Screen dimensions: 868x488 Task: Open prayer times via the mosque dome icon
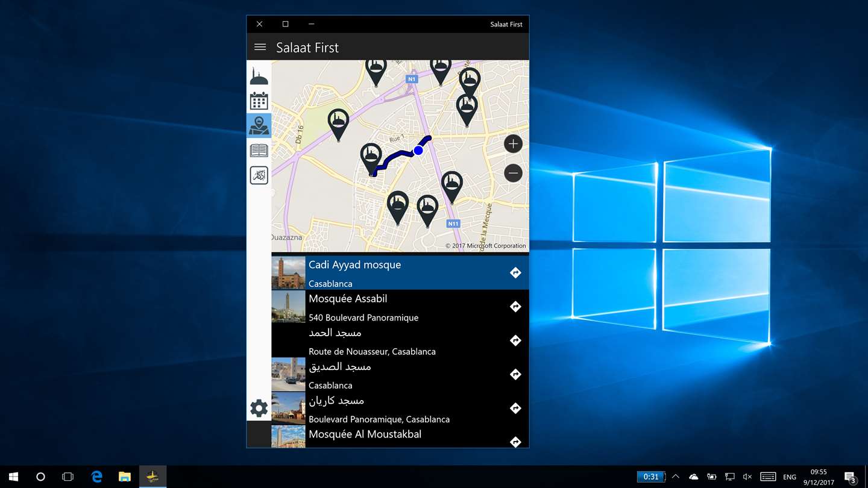pos(259,76)
